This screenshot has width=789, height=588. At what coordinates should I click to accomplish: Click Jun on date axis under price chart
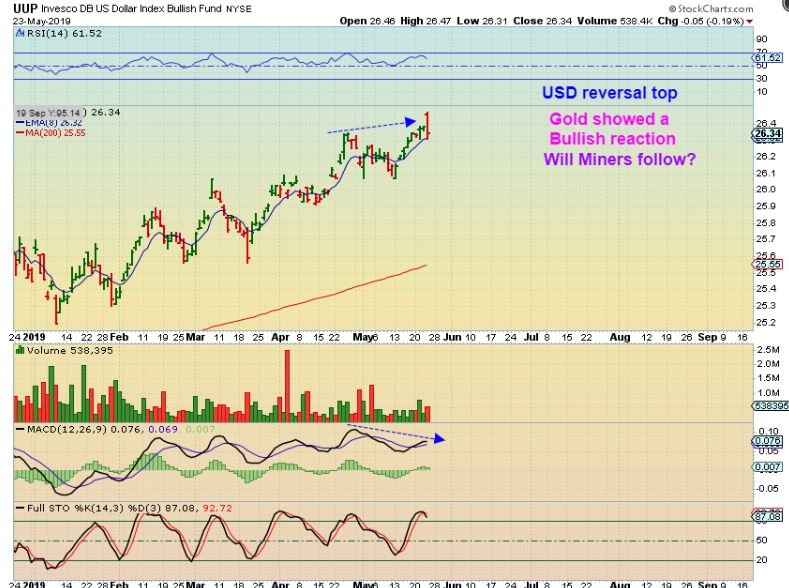tap(452, 337)
